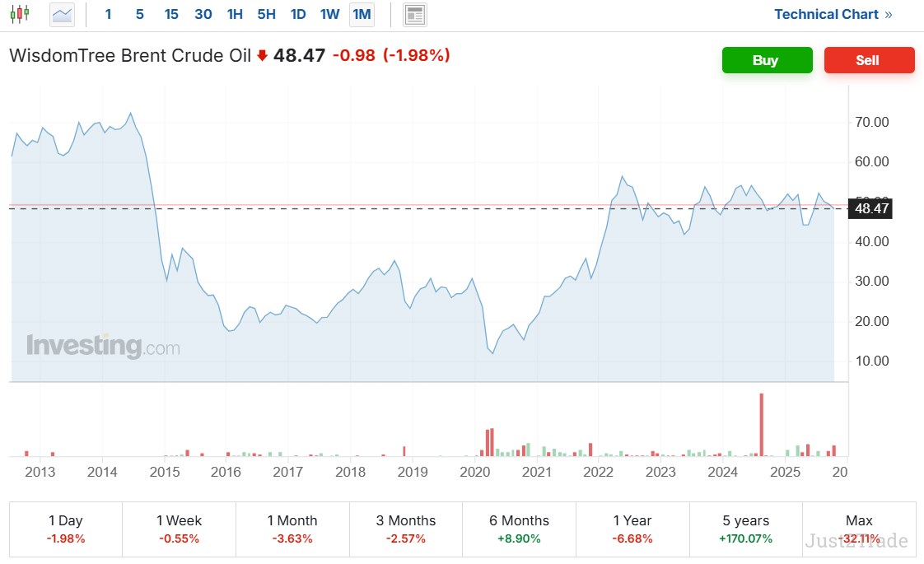Switch to the 1W interval

[x=329, y=14]
